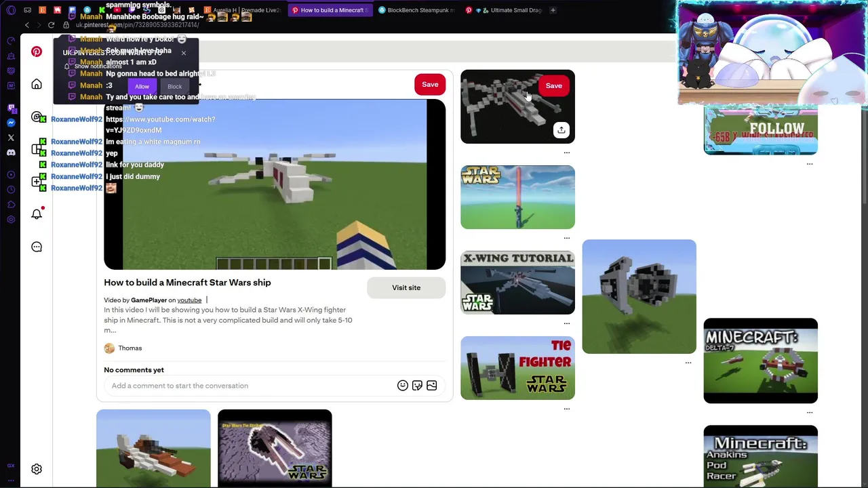This screenshot has height=488, width=868.
Task: Open more options under Follow banner pin
Action: (x=810, y=164)
